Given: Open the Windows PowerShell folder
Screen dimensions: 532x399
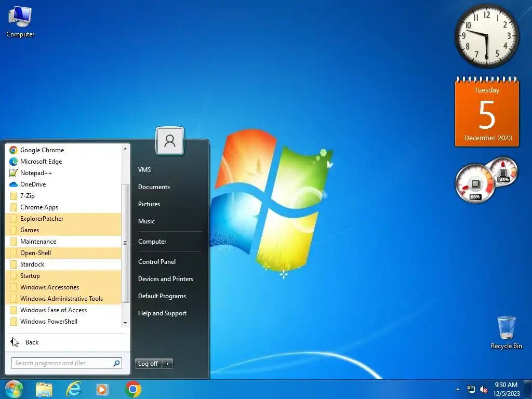Looking at the screenshot, I should (63, 322).
